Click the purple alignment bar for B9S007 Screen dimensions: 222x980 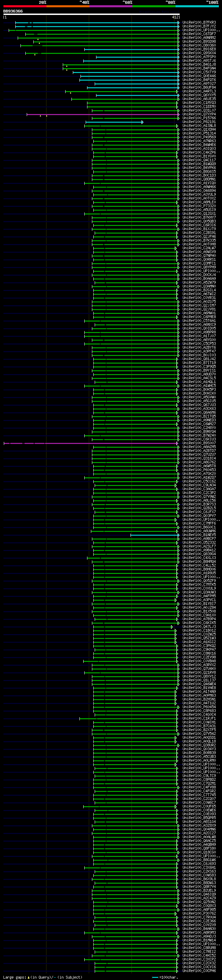pos(91,443)
